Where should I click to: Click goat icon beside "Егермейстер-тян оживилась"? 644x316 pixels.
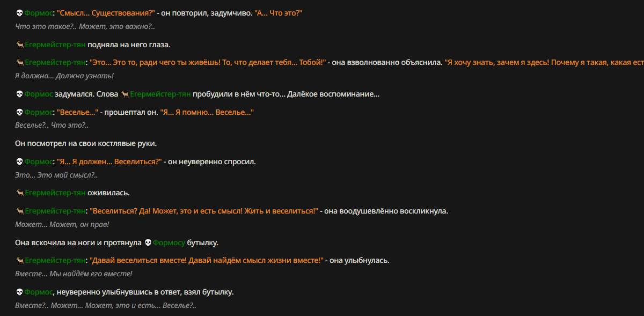click(19, 193)
